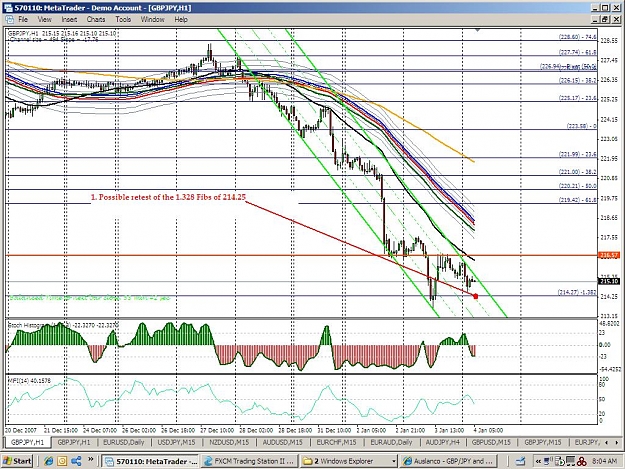
Task: Open the Window menu
Action: tap(153, 20)
